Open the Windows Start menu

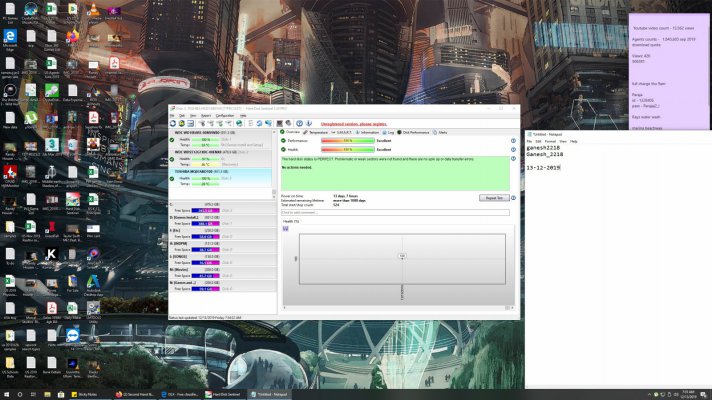6,395
